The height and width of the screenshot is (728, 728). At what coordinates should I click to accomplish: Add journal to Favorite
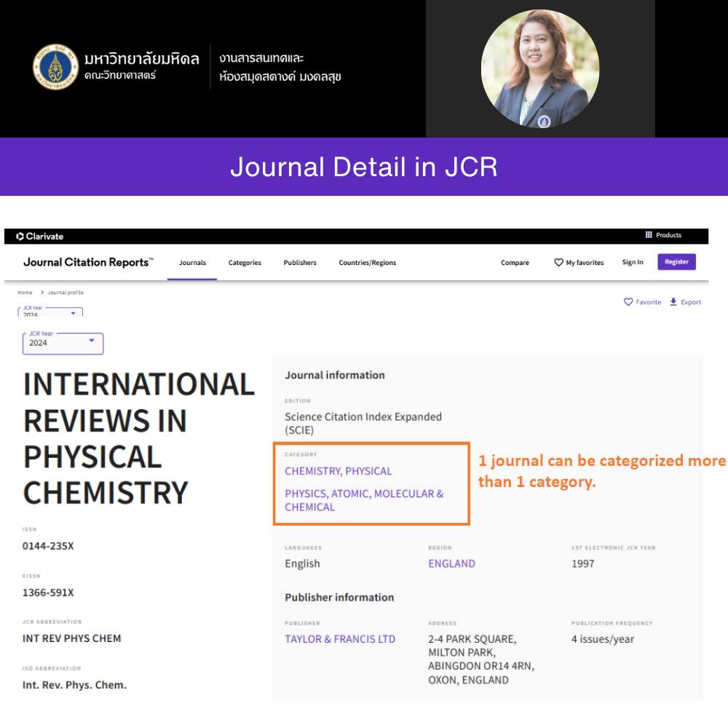[642, 302]
